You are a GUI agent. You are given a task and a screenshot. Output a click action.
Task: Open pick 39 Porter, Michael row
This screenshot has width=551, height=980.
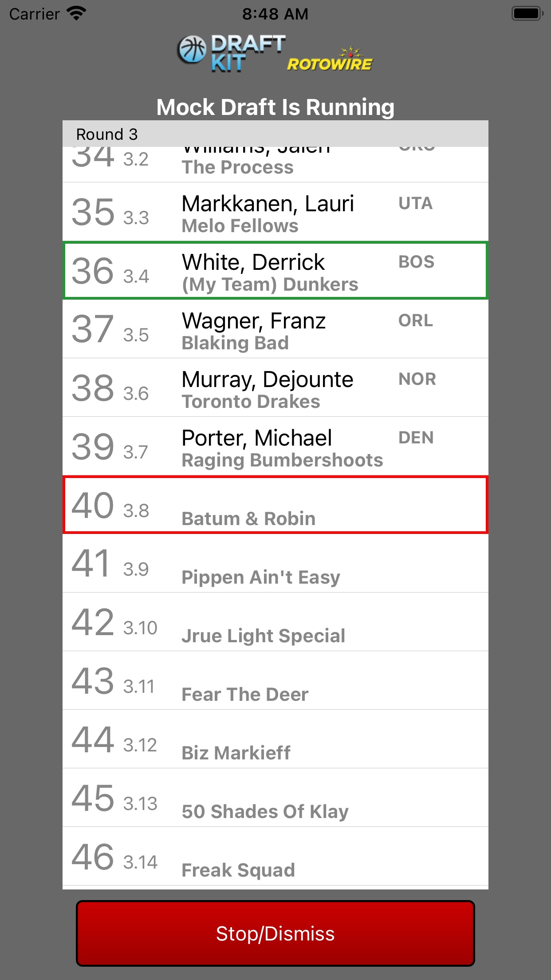click(275, 446)
